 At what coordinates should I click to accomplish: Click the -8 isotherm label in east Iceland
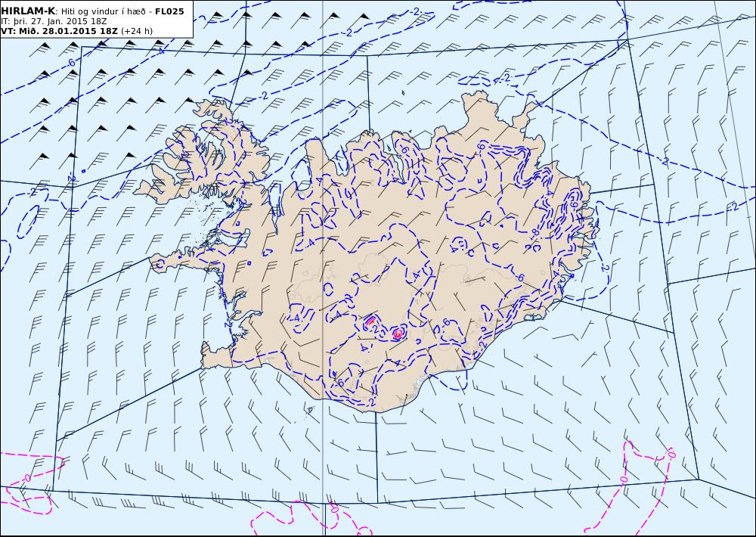pos(535,233)
